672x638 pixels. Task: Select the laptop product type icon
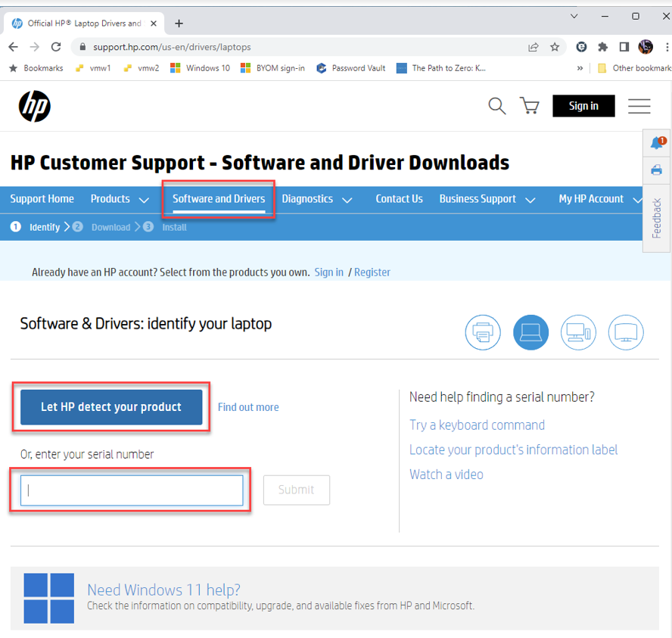(x=530, y=332)
